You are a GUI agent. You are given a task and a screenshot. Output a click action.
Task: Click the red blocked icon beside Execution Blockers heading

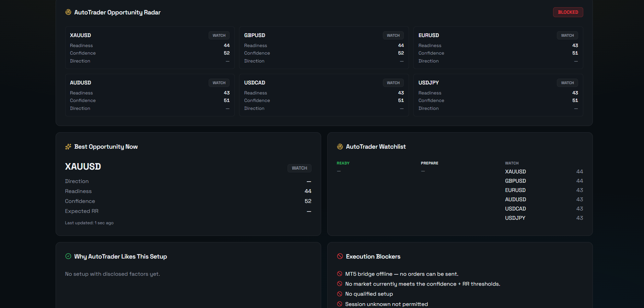(x=340, y=256)
